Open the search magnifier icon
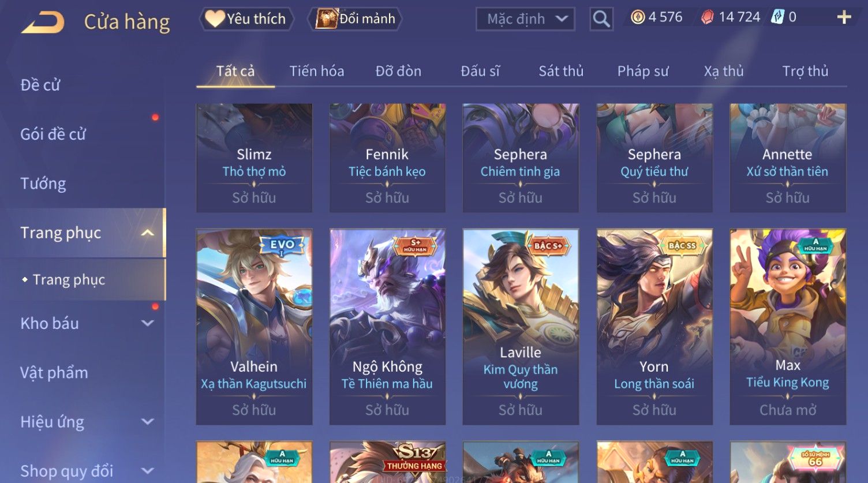Image resolution: width=868 pixels, height=483 pixels. (x=601, y=19)
